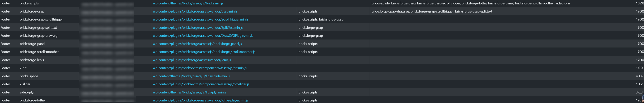Click the x-tilt handle name
The width and height of the screenshot is (644, 103).
tap(23, 68)
